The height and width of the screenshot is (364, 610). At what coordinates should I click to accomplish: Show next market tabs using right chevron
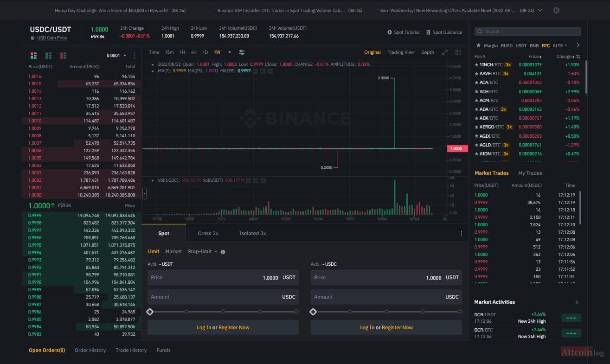coord(578,45)
